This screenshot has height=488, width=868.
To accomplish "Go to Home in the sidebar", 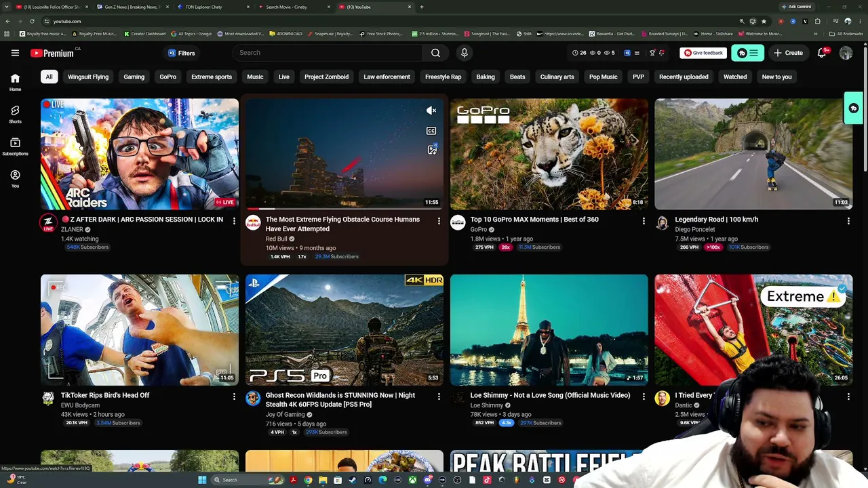I will (15, 82).
